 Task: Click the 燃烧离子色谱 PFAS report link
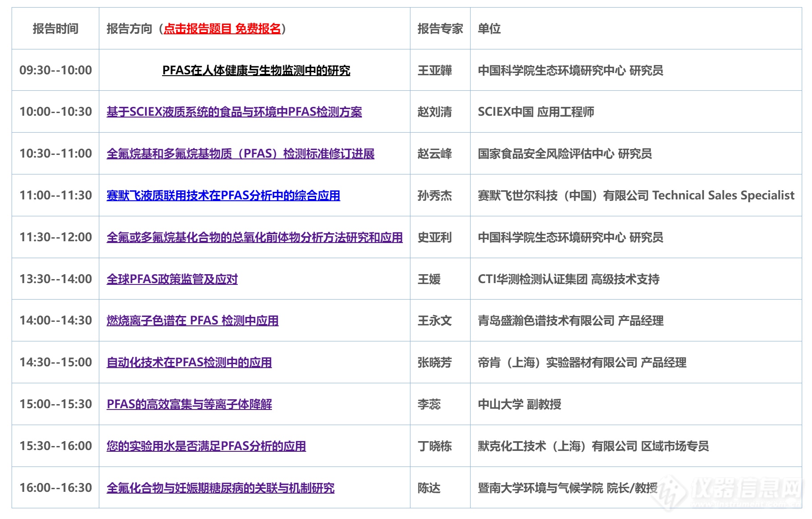click(x=192, y=320)
